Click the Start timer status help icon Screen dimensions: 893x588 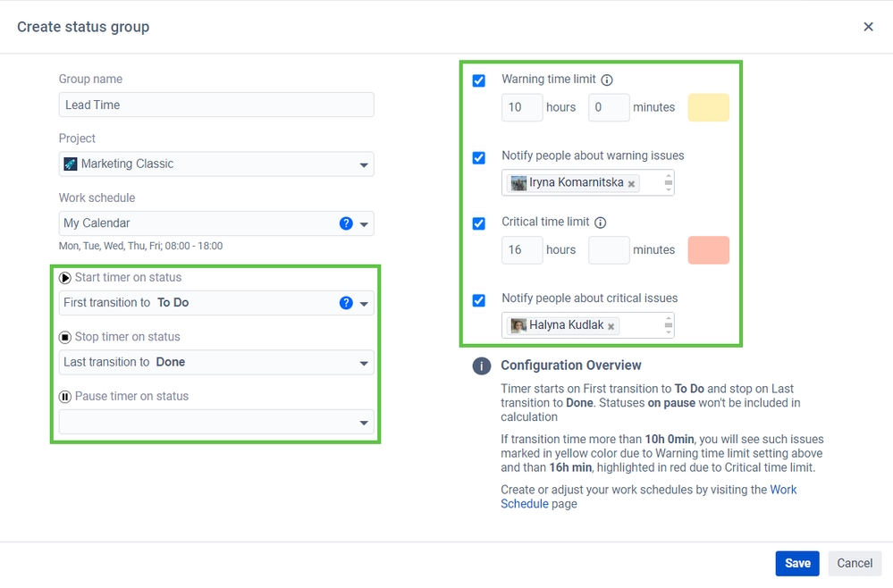pyautogui.click(x=346, y=303)
